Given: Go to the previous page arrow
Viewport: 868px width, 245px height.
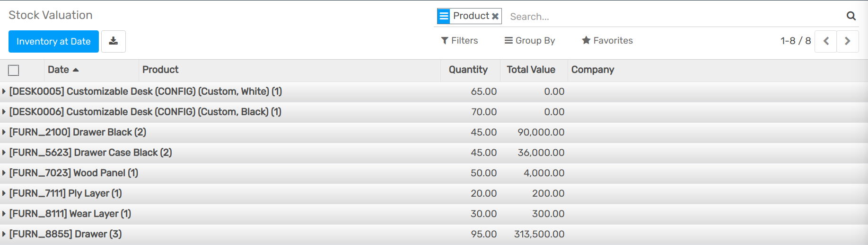Looking at the screenshot, I should pyautogui.click(x=826, y=41).
